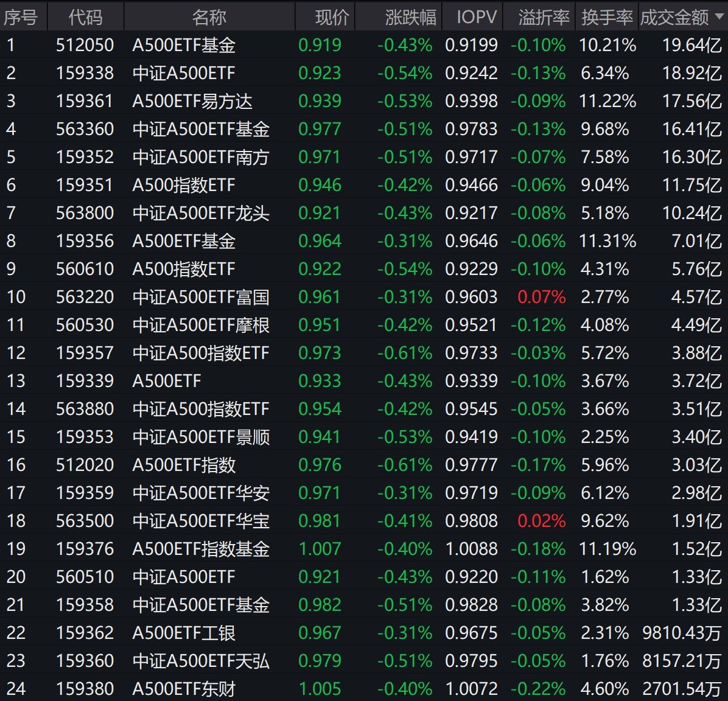The image size is (728, 701).
Task: Open A500ETF指数 row 512020
Action: click(364, 465)
